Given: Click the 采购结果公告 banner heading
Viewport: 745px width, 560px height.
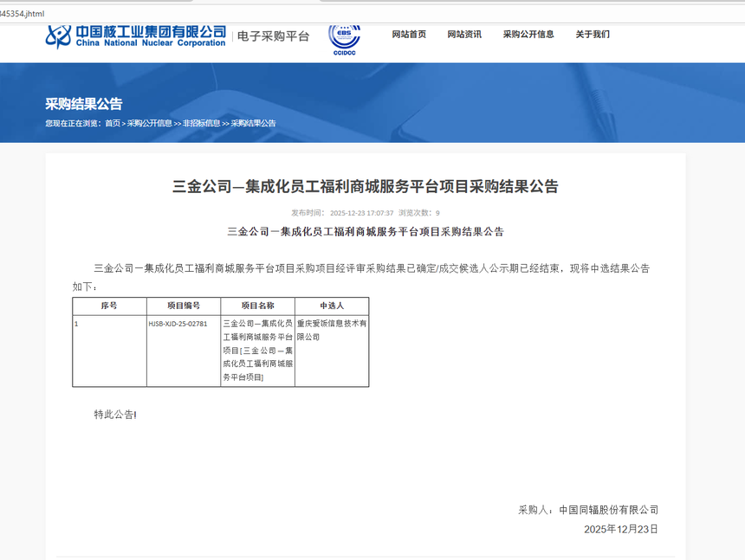Looking at the screenshot, I should (84, 104).
